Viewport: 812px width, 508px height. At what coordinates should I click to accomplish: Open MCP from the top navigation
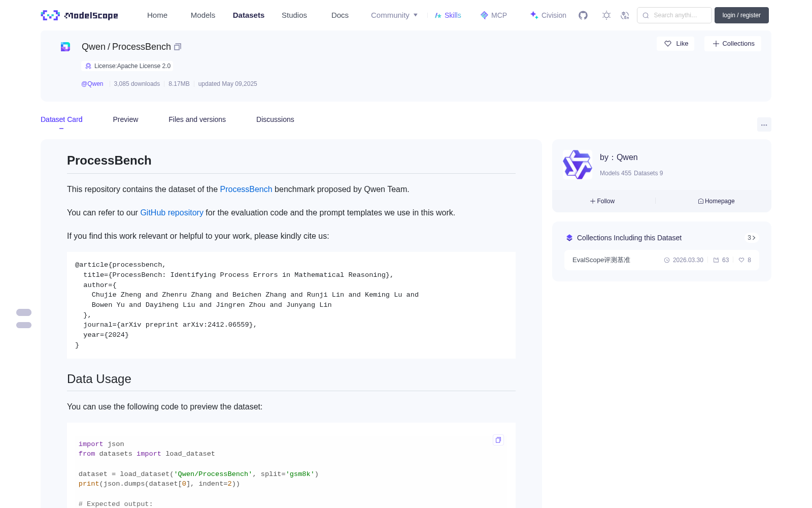click(493, 15)
